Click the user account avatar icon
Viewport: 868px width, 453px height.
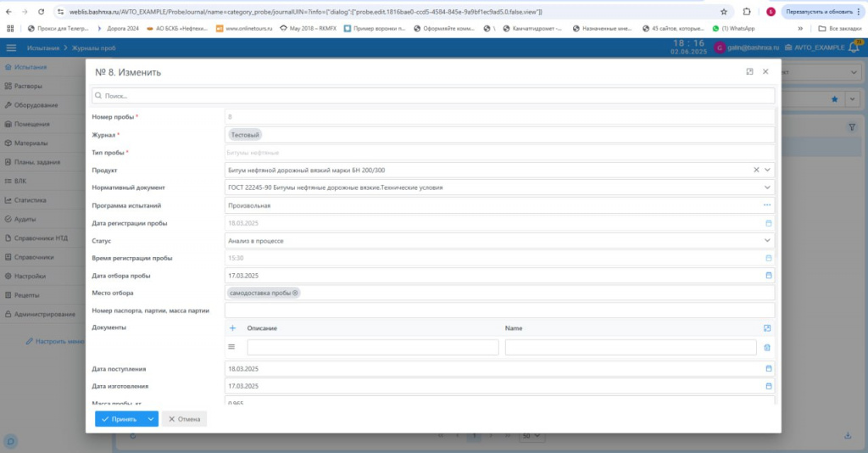[x=720, y=48]
